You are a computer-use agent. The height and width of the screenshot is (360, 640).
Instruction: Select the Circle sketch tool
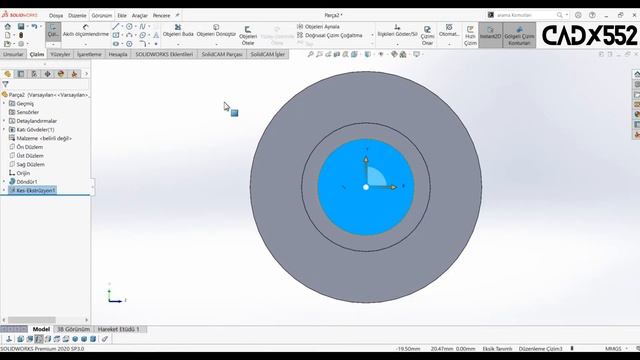(x=129, y=27)
